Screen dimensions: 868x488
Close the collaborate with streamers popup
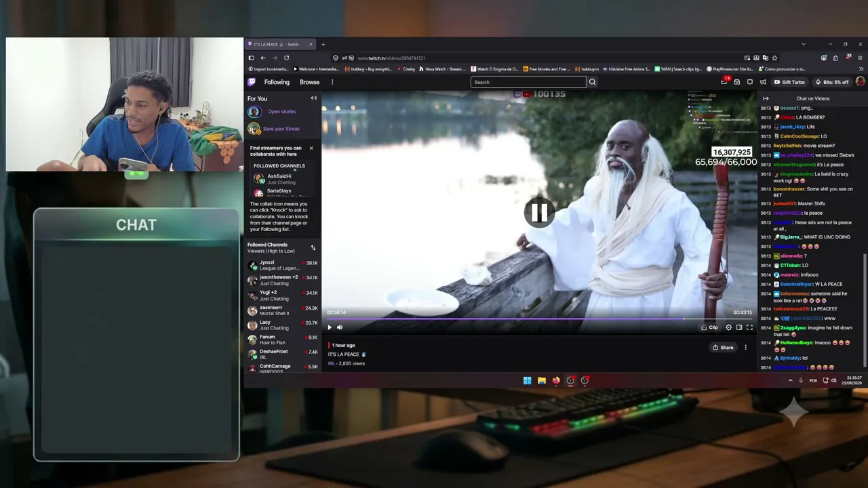pos(311,148)
